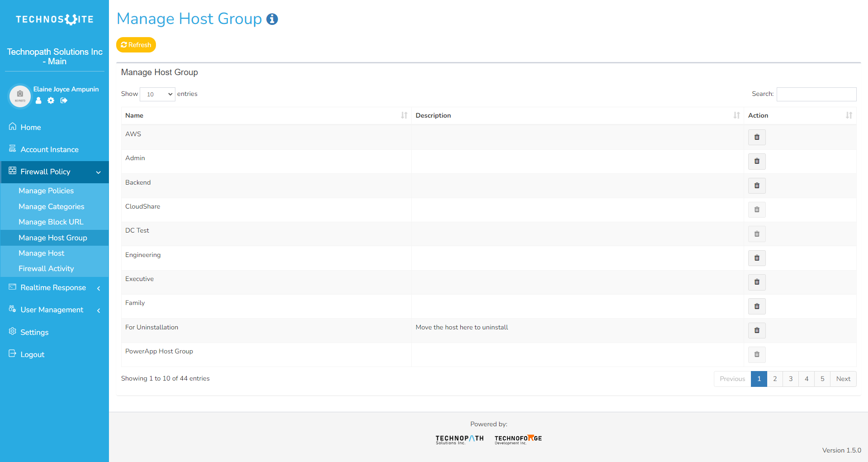Click trash icon for Engineering row
The image size is (868, 462).
pos(756,258)
